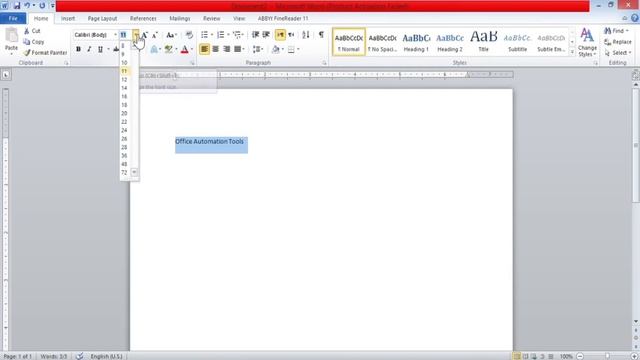Toggle Strikethrough formatting
Image resolution: width=640 pixels, height=360 pixels.
(116, 49)
